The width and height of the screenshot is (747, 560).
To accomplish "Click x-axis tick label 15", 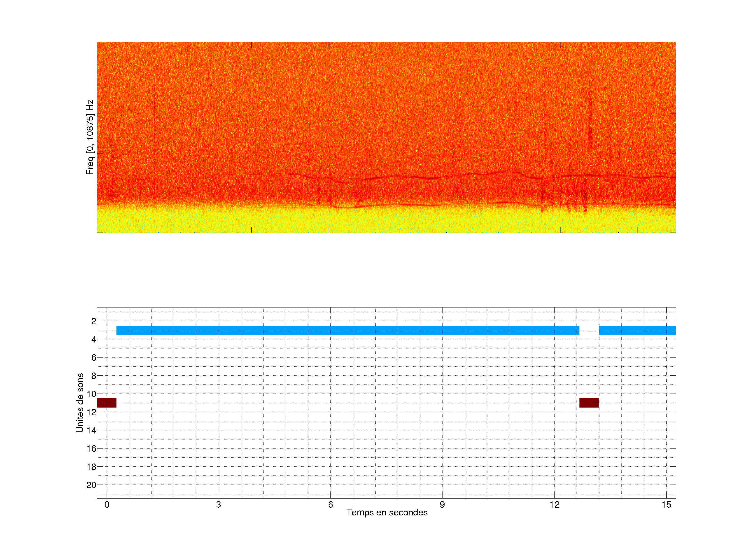I will coord(666,505).
